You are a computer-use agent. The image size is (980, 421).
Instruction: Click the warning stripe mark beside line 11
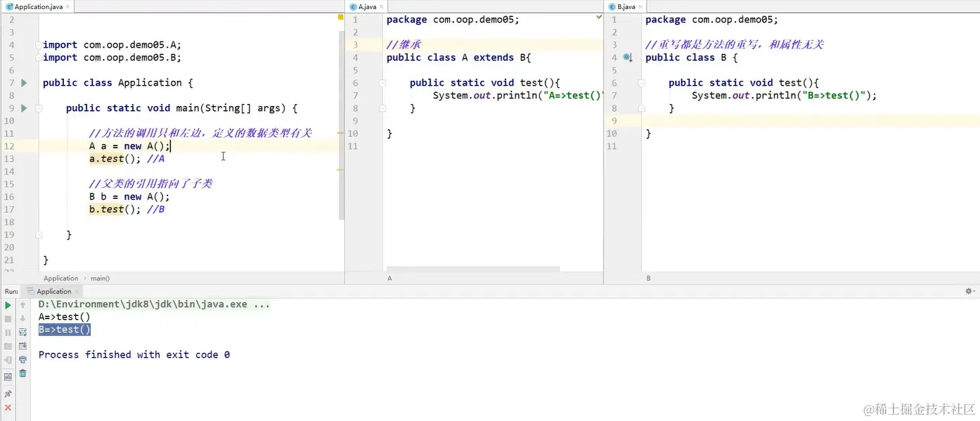(x=340, y=133)
